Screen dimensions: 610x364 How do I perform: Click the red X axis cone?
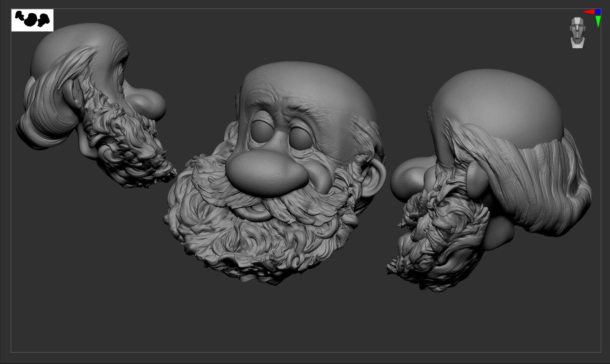coord(588,12)
